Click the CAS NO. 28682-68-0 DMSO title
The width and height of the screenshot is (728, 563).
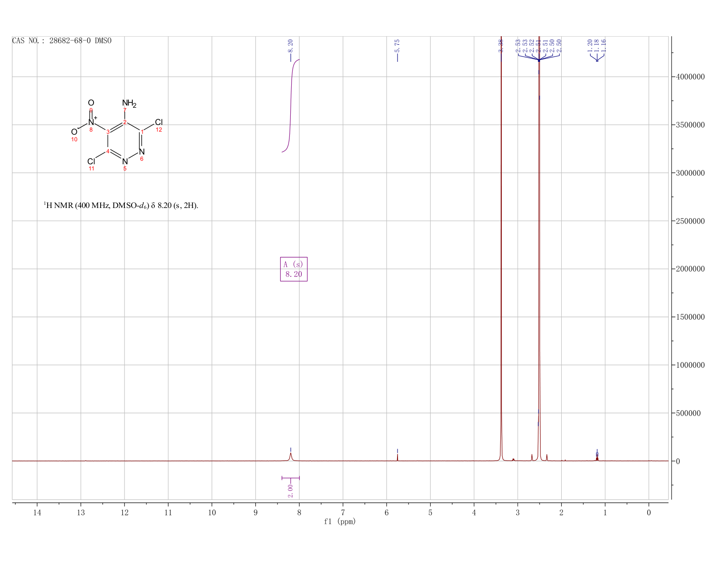(x=62, y=41)
